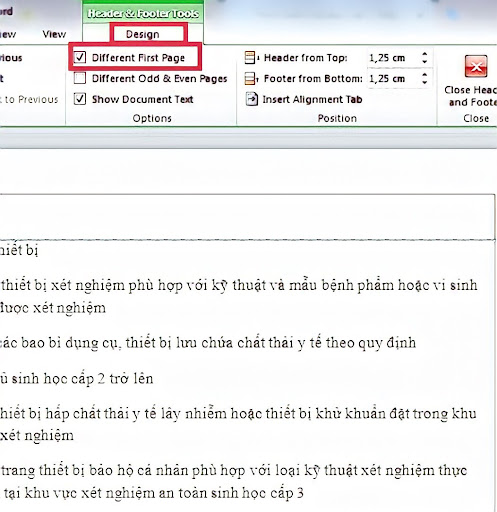Click Insert Alignment Tab button text
497x512 pixels.
click(x=312, y=99)
